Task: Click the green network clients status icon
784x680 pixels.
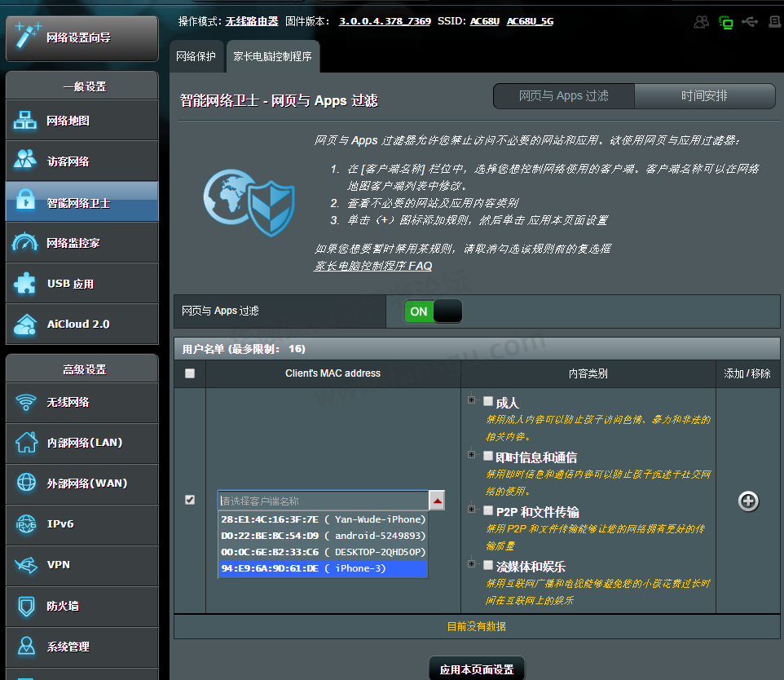Action: point(725,22)
